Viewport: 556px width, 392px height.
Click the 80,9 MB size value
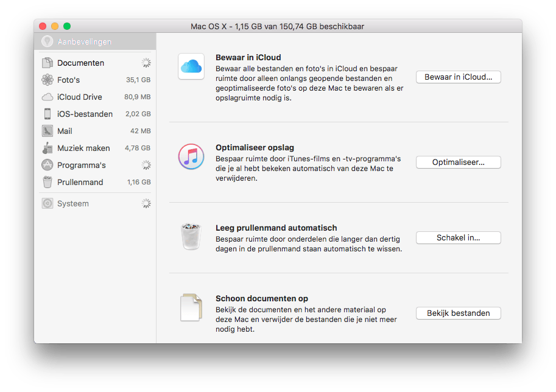pyautogui.click(x=137, y=97)
